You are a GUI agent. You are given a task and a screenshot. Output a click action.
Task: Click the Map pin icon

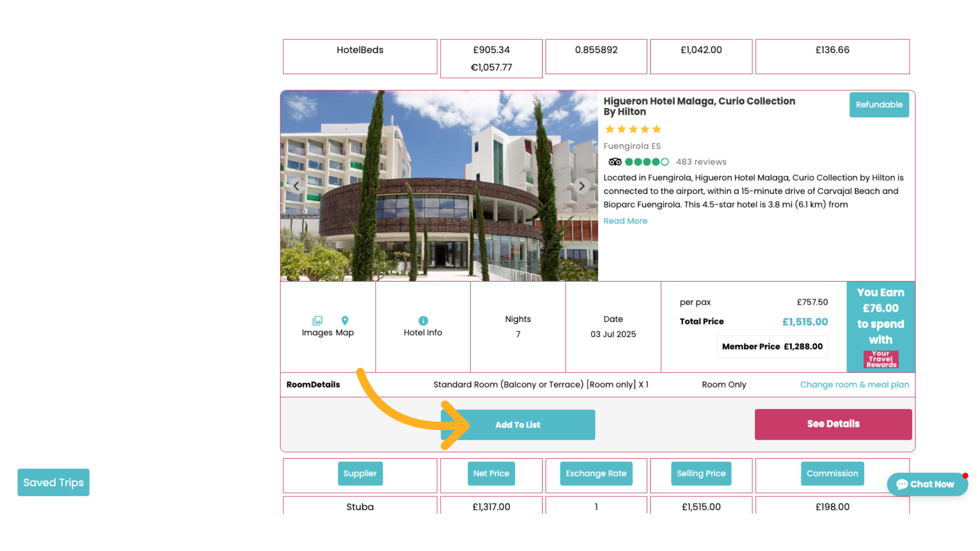[345, 321]
